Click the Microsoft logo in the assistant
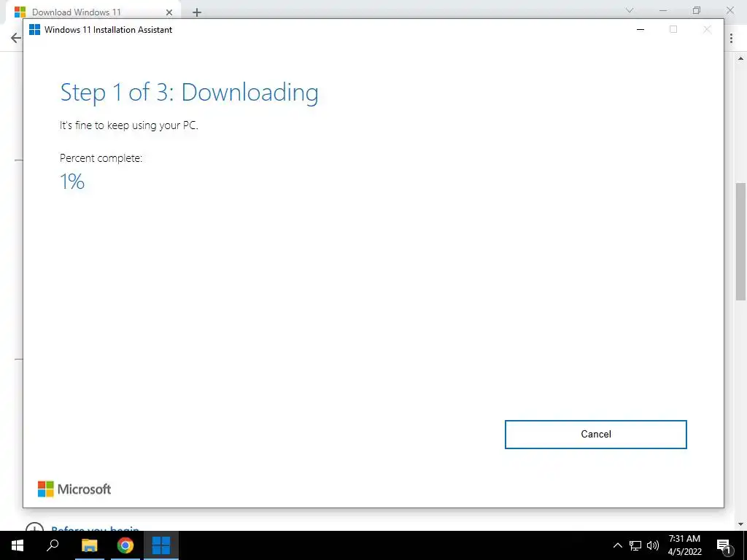Viewport: 747px width, 560px height. [74, 489]
